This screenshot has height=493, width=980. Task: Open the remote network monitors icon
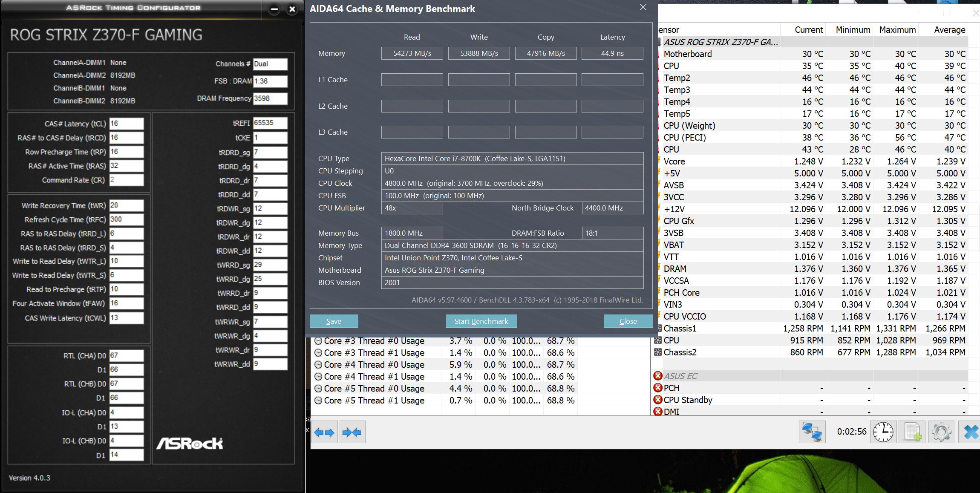click(812, 432)
